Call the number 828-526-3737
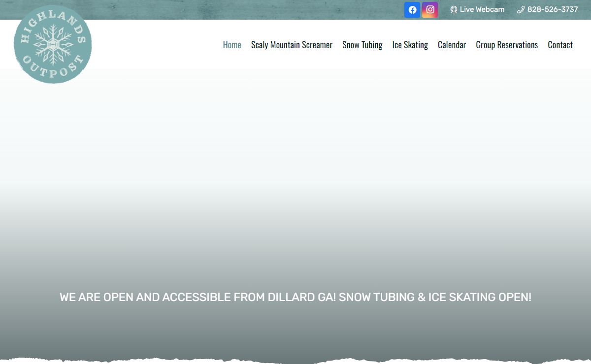591x364 pixels. pyautogui.click(x=552, y=10)
